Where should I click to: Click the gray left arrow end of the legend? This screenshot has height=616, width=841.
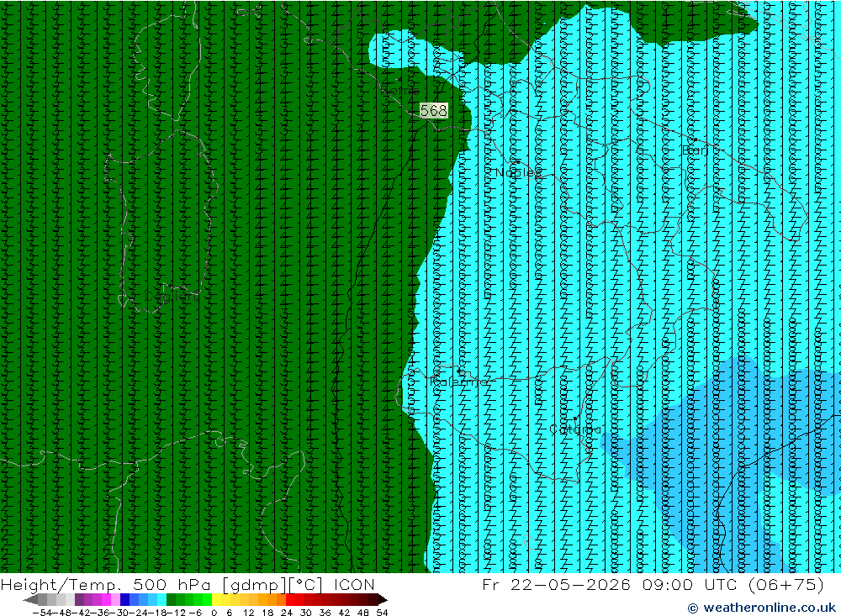point(30,599)
